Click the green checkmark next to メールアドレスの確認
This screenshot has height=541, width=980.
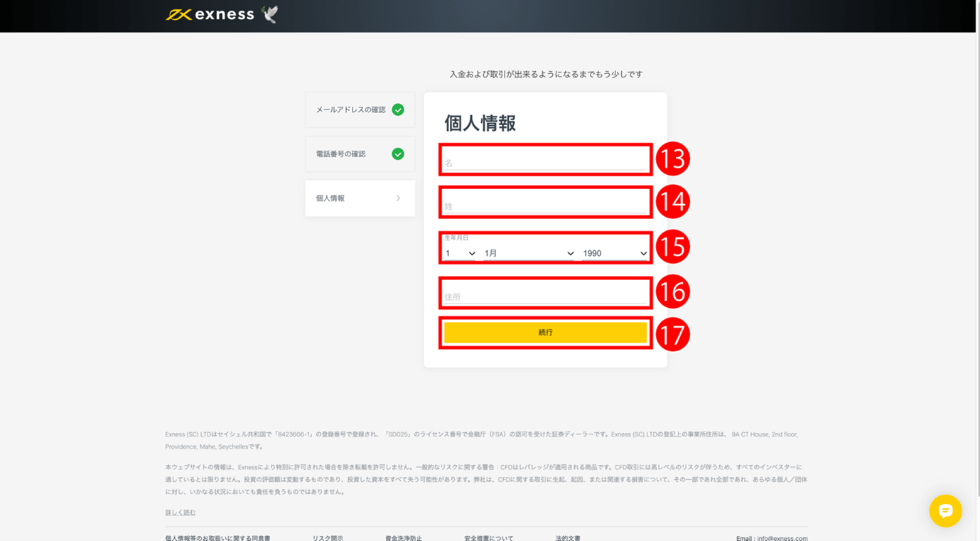(398, 109)
